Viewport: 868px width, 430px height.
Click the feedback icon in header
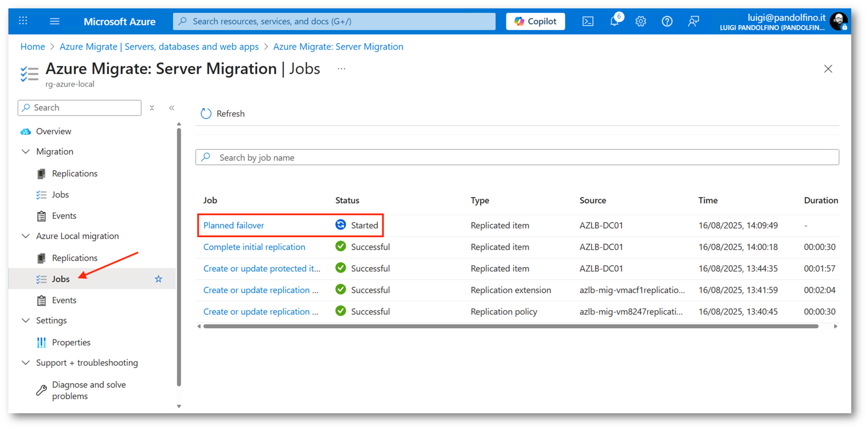point(694,21)
